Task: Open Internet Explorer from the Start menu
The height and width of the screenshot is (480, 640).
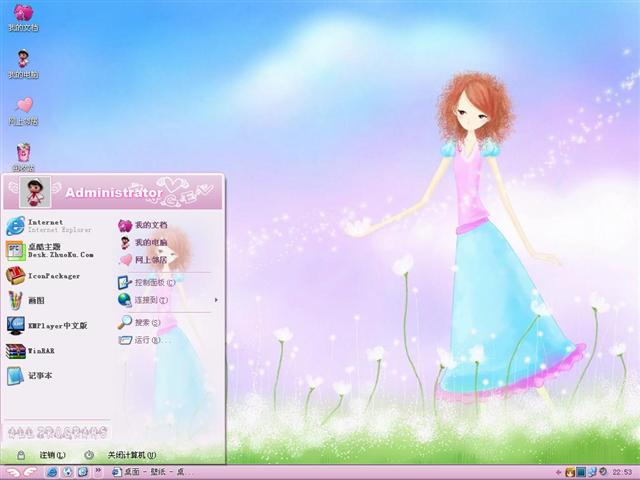Action: coord(45,225)
